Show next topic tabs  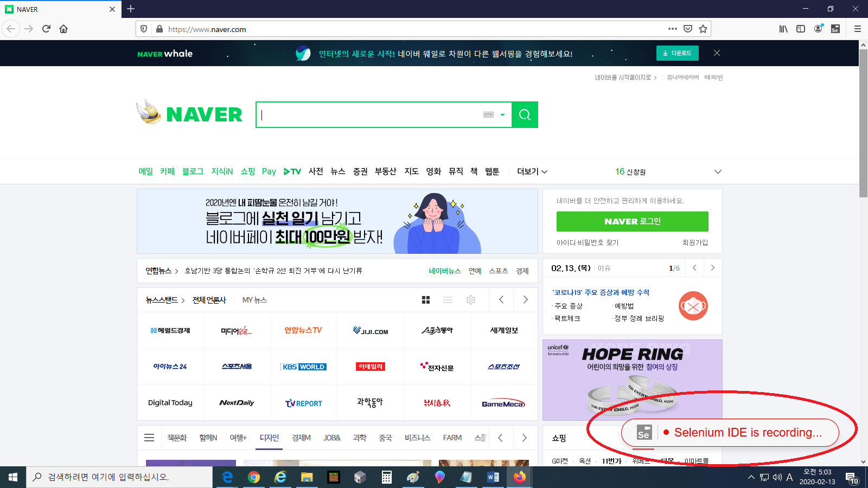524,438
